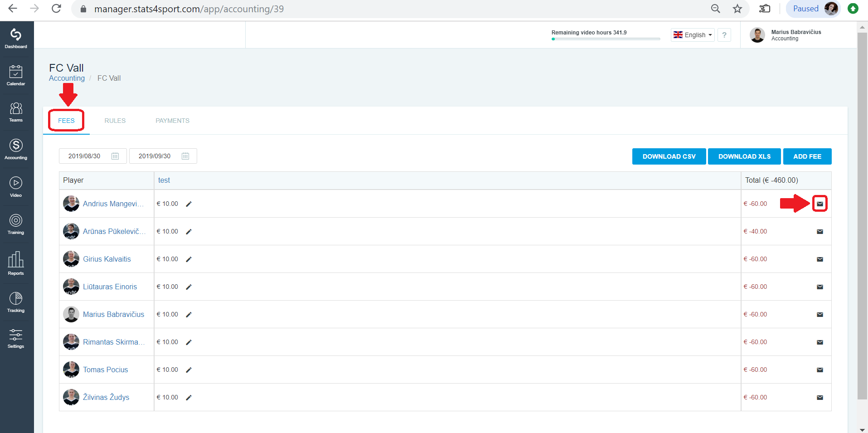This screenshot has height=433, width=868.
Task: Click the DOWNLOAD CSV button
Action: pyautogui.click(x=669, y=156)
